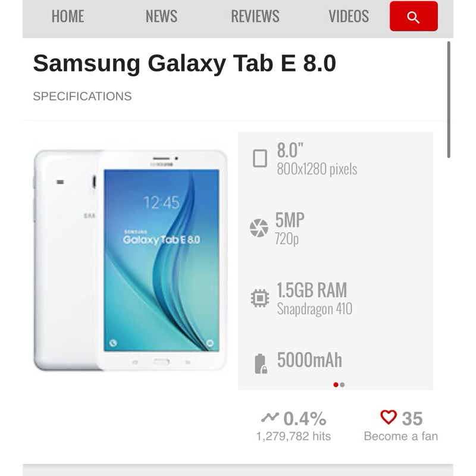
Task: Click the popularity trend line icon
Action: [270, 418]
